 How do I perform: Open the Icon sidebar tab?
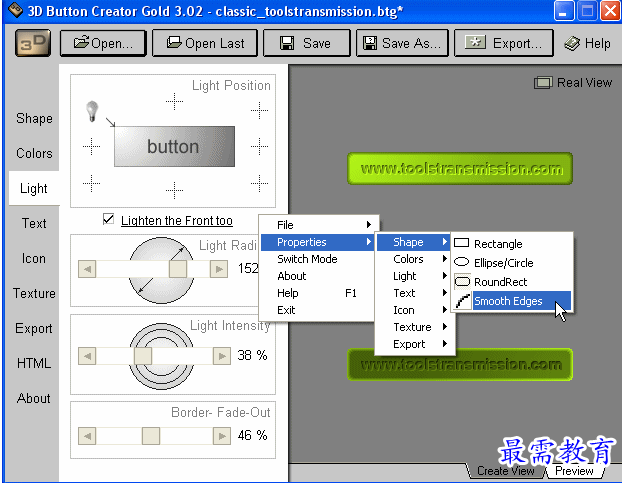click(x=34, y=258)
